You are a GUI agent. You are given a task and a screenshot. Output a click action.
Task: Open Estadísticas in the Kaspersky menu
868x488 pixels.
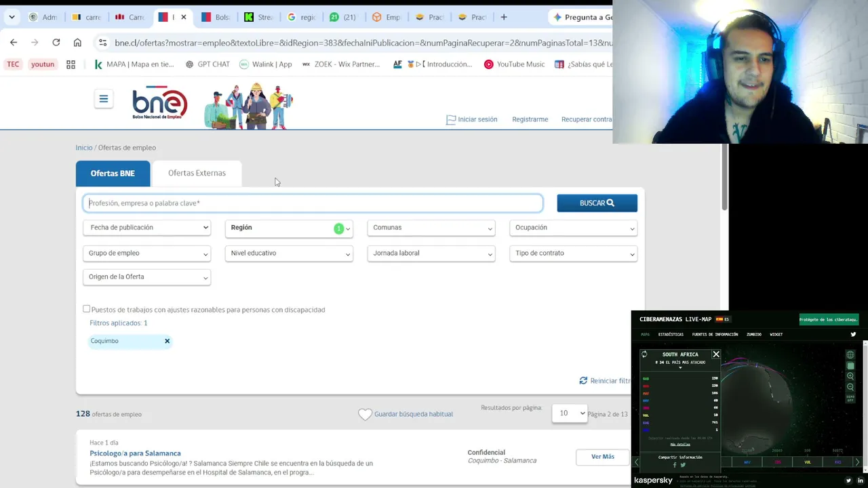(x=671, y=334)
